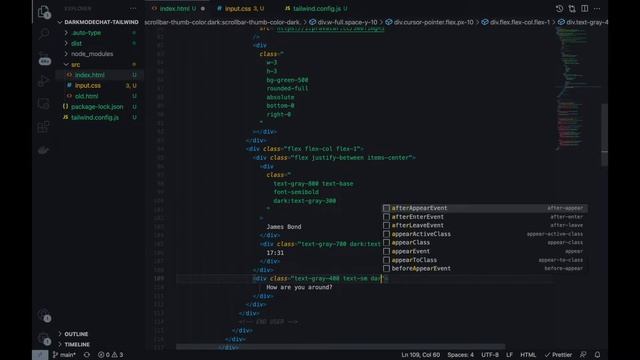Open errors and warnings count in status bar
Image resolution: width=640 pixels, height=360 pixels.
coord(110,355)
